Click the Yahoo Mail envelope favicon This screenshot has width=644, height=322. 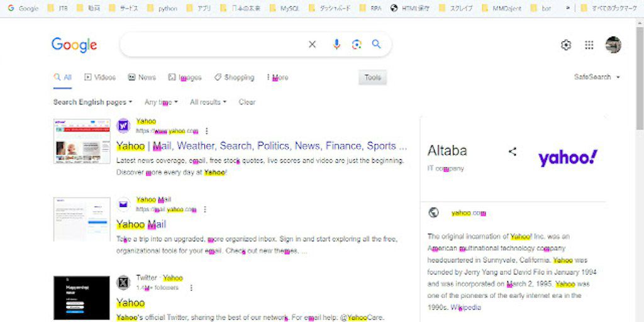pyautogui.click(x=123, y=204)
